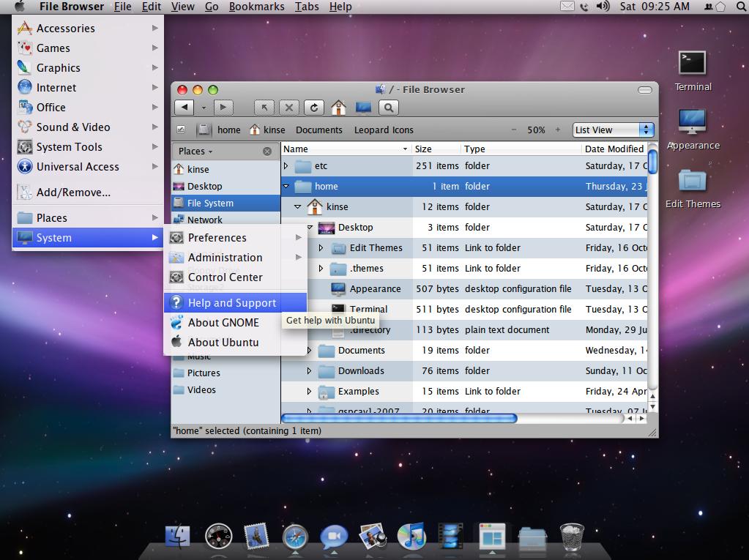This screenshot has width=749, height=560.
Task: Open the back history dropdown arrow
Action: [204, 108]
